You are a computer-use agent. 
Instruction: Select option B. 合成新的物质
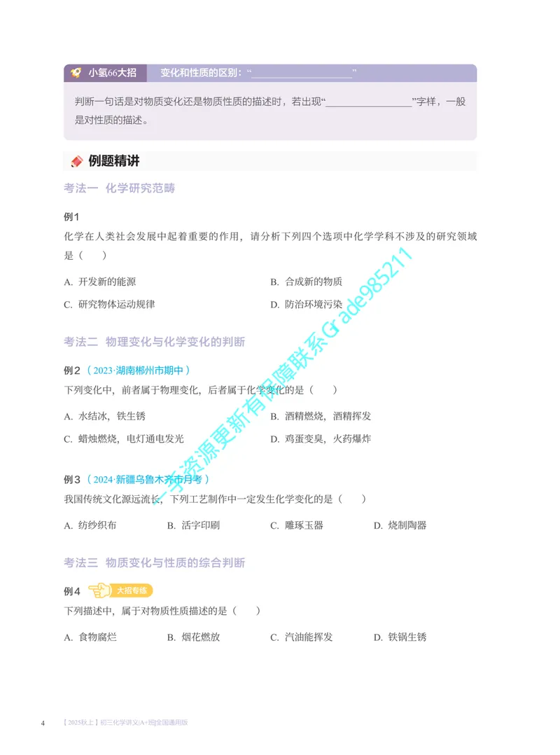306,282
